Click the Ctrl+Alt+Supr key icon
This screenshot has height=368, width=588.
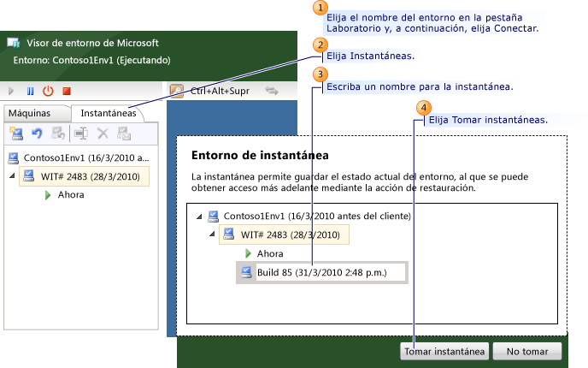pos(177,91)
